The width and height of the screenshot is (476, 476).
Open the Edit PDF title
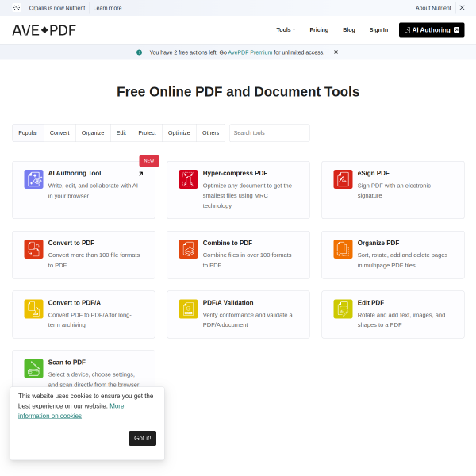(370, 303)
